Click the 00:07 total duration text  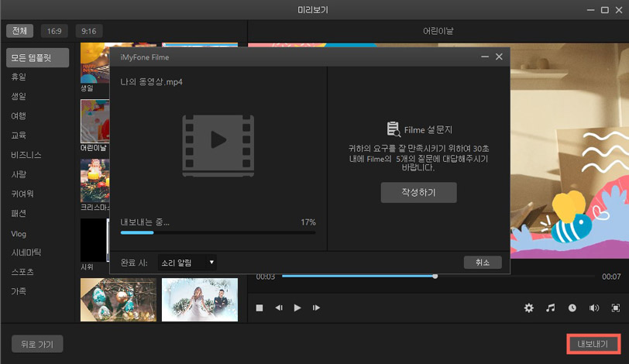pyautogui.click(x=611, y=276)
